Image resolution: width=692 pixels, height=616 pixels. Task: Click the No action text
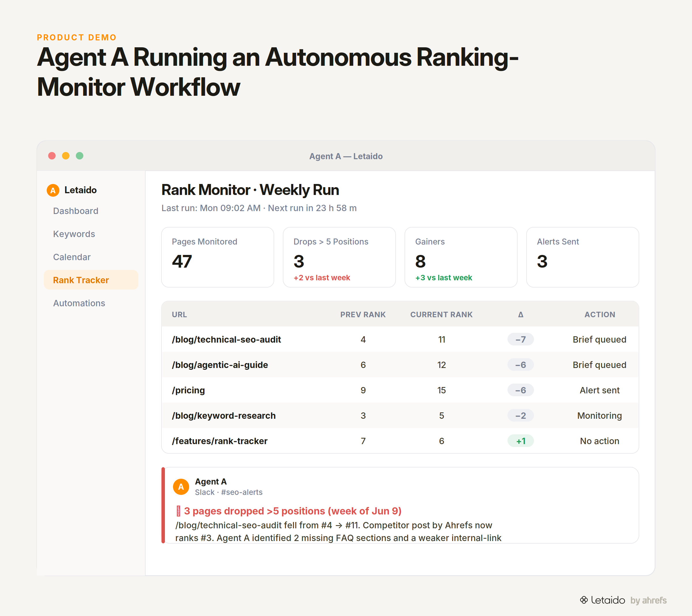tap(599, 441)
